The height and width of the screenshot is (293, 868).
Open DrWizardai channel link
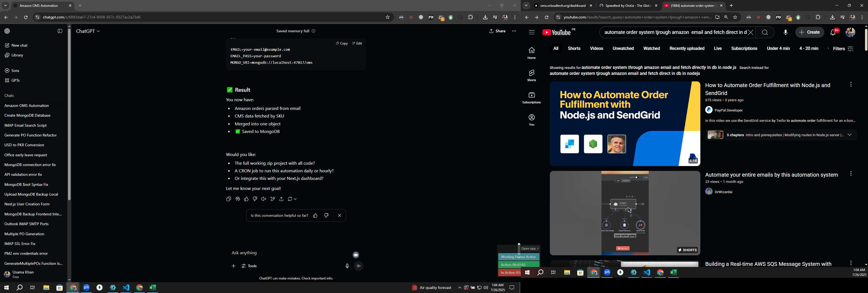point(723,192)
